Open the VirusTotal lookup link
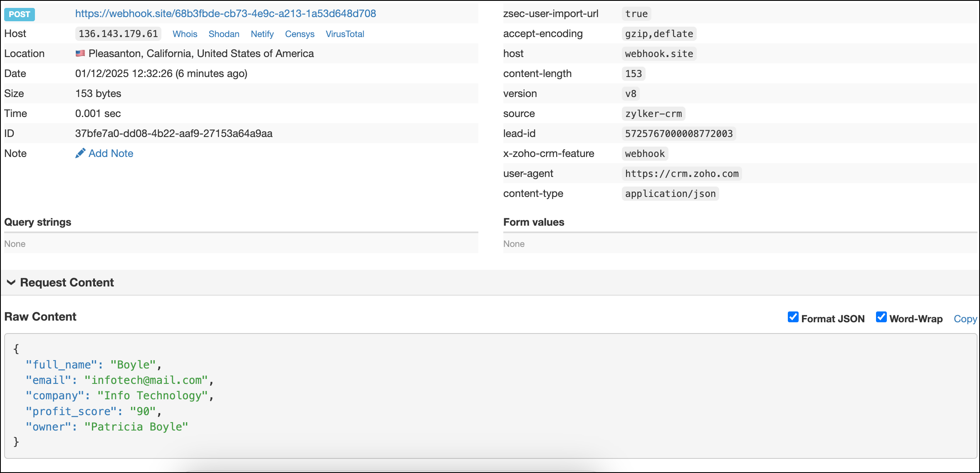The image size is (980, 473). [345, 34]
